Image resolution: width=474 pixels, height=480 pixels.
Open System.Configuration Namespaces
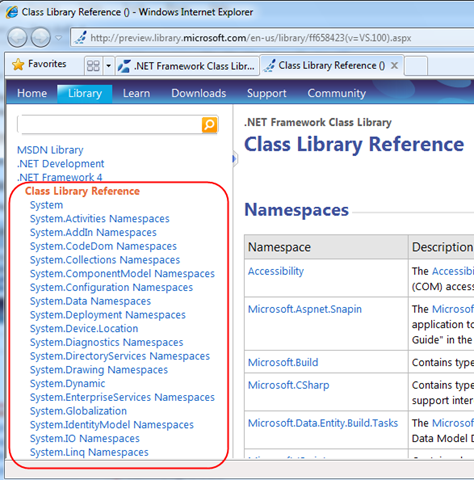click(x=111, y=287)
